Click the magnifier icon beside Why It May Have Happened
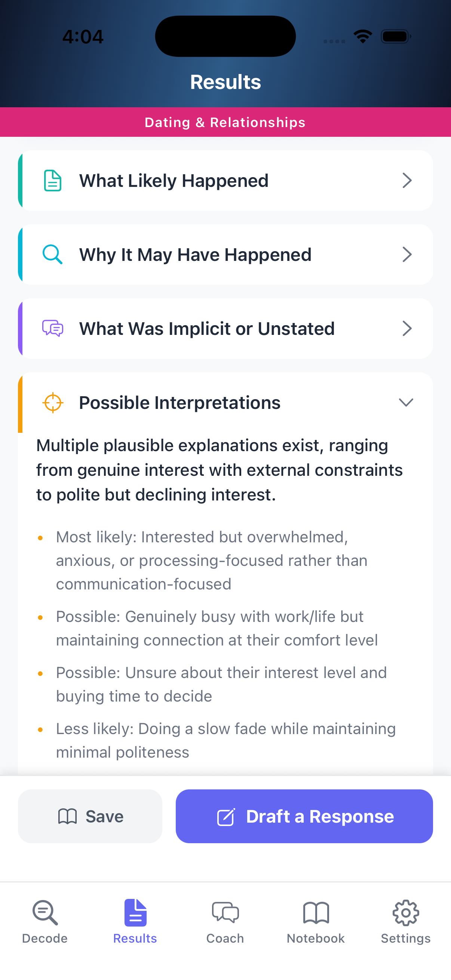Image resolution: width=451 pixels, height=980 pixels. [x=52, y=254]
